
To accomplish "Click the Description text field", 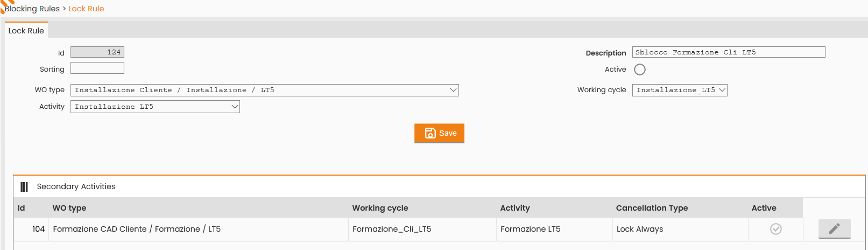I will tap(729, 52).
